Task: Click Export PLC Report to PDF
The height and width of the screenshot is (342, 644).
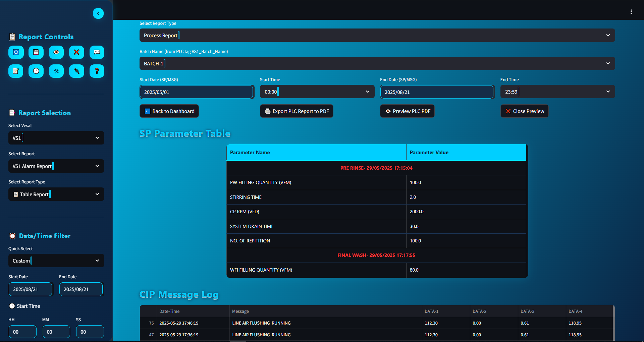Action: [x=297, y=111]
